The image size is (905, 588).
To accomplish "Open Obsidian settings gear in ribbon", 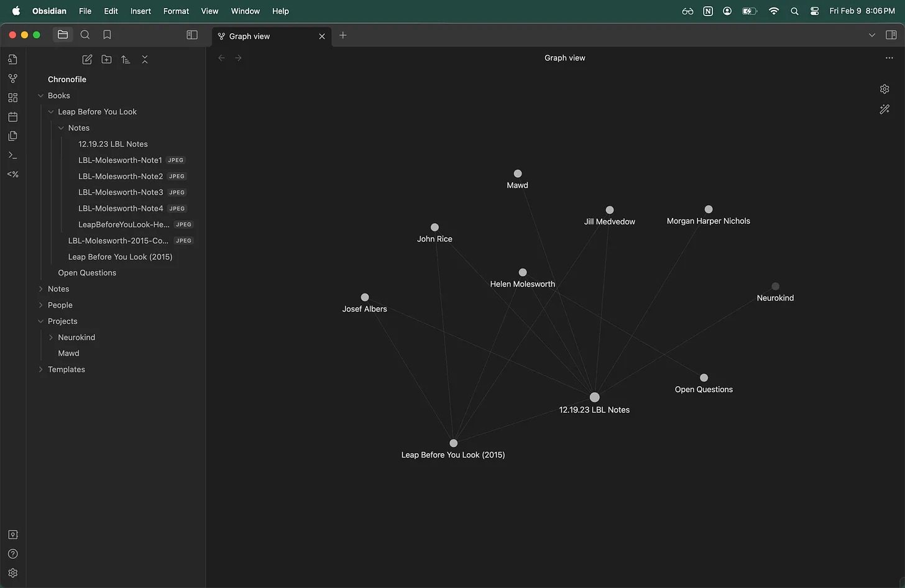I will click(12, 573).
